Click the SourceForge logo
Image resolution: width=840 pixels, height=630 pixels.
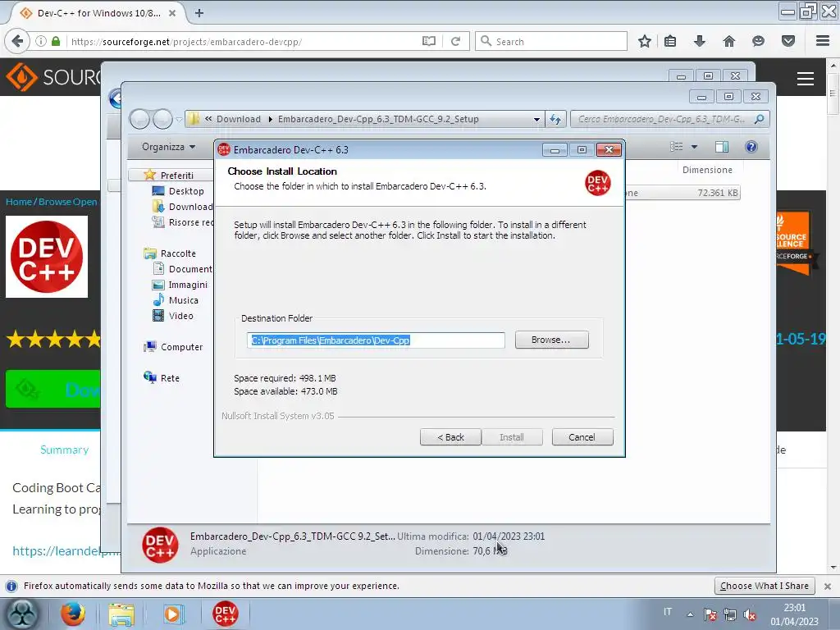pos(52,77)
